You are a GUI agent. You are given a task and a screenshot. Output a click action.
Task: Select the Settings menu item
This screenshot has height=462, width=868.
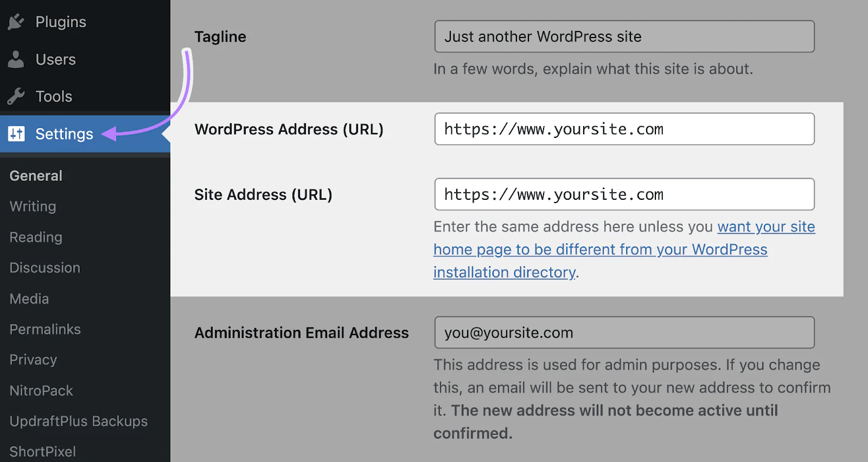point(64,134)
